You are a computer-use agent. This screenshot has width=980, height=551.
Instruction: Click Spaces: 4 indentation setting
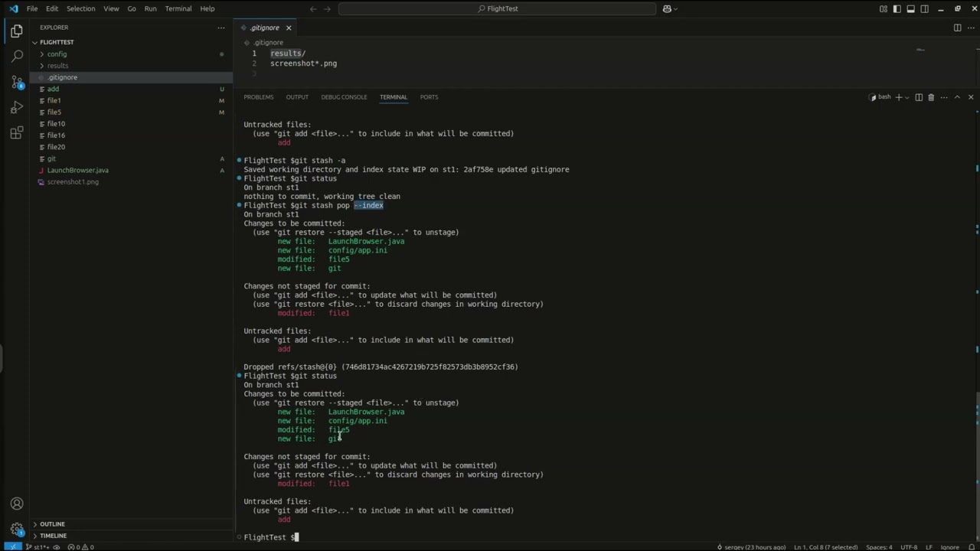click(878, 547)
